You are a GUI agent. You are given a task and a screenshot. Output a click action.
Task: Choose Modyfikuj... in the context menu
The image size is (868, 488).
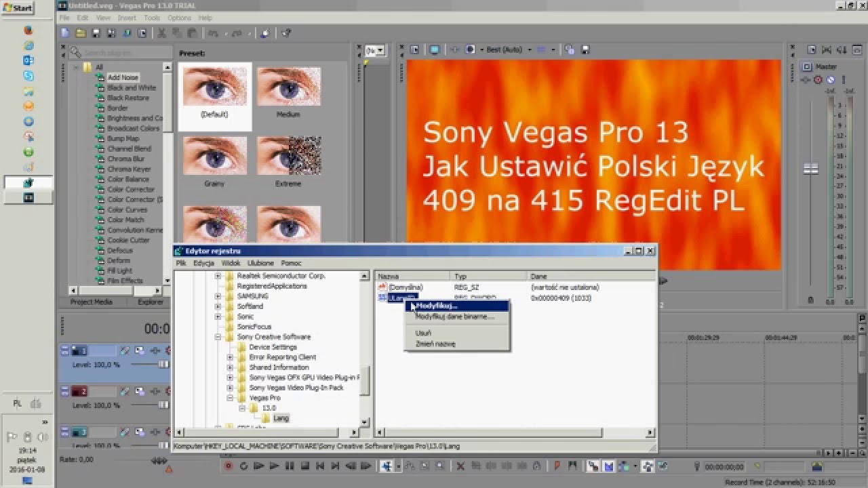(457, 306)
